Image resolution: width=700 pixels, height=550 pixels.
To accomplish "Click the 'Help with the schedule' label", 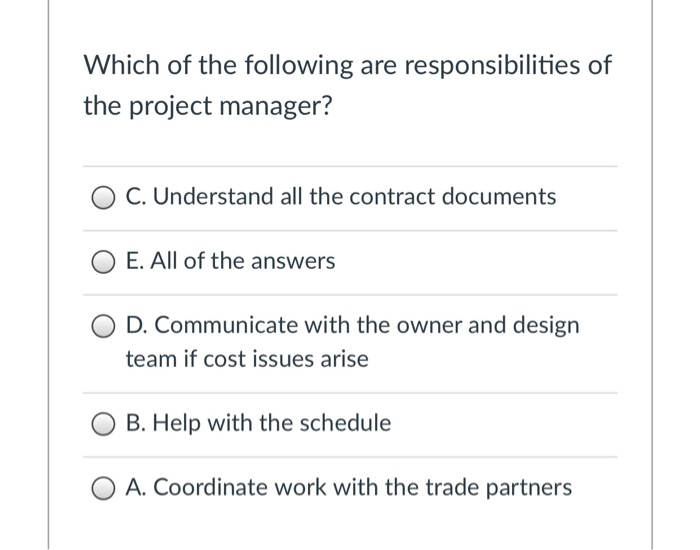I will click(x=258, y=423).
